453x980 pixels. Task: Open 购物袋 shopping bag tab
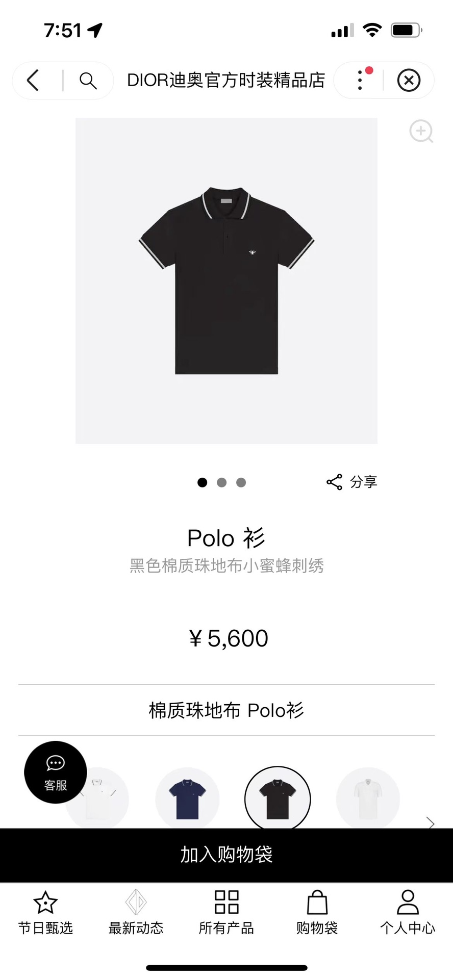coord(317,913)
